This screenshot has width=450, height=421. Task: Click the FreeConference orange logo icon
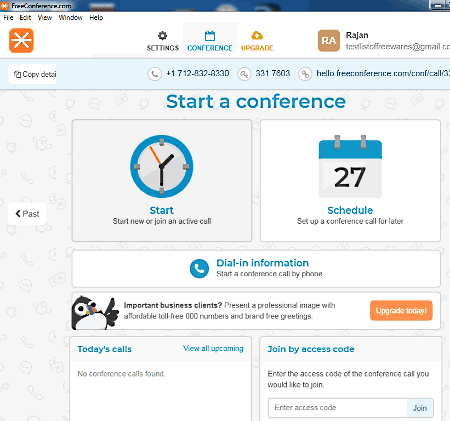(21, 41)
